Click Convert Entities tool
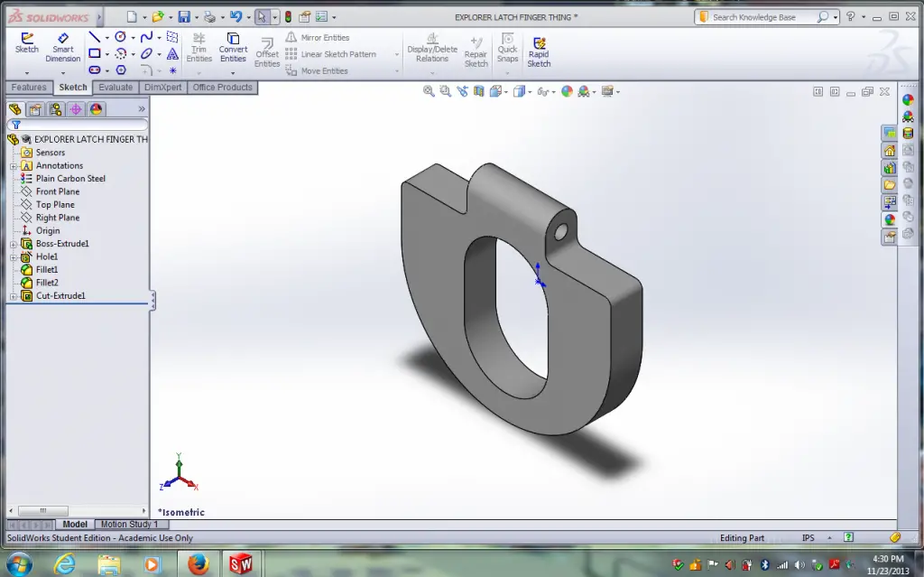This screenshot has width=924, height=577. click(x=233, y=47)
